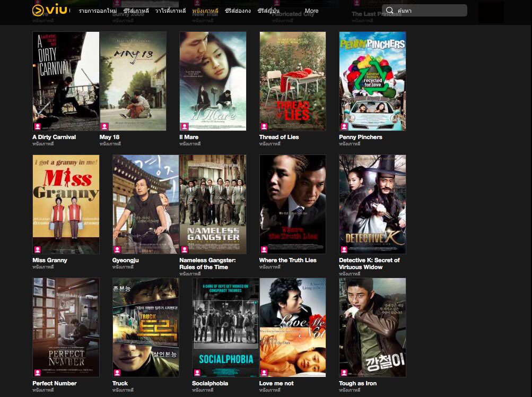This screenshot has height=397, width=532.
Task: Click the Socialphobia title link
Action: pos(210,383)
